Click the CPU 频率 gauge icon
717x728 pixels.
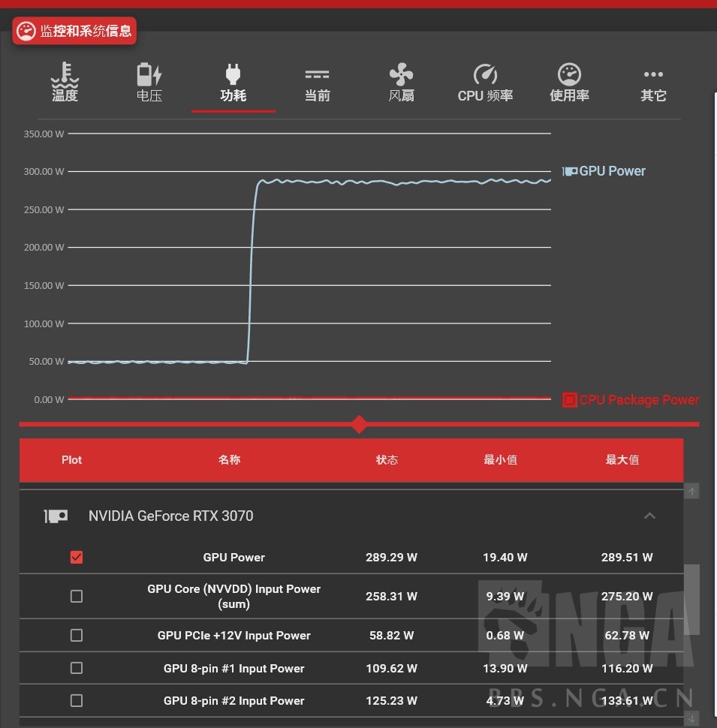tap(485, 75)
